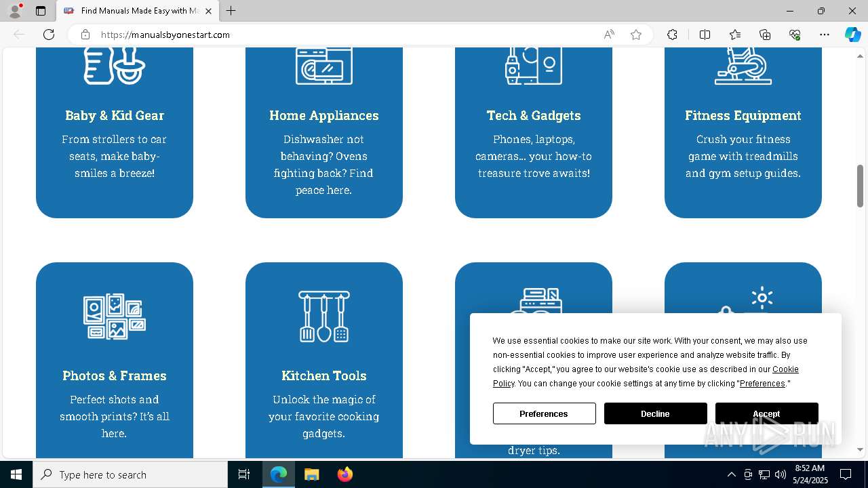The width and height of the screenshot is (868, 488).
Task: Click the Preferences cookie button
Action: tap(544, 413)
